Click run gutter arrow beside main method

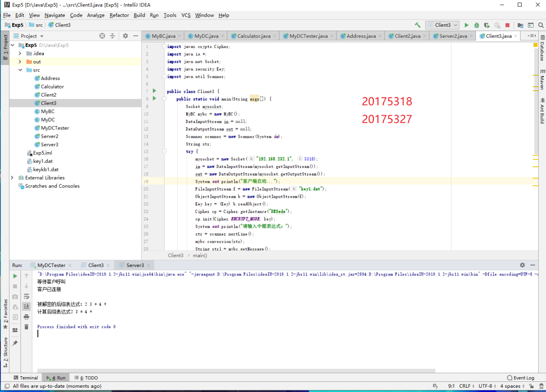point(154,99)
